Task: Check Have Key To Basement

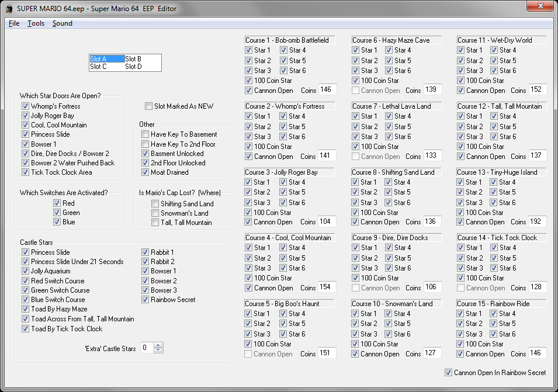Action: 145,134
